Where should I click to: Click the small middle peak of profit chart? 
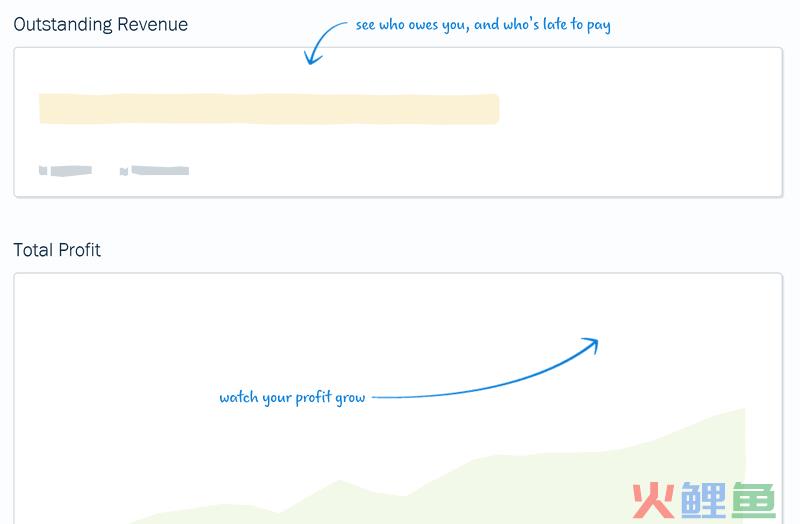339,482
